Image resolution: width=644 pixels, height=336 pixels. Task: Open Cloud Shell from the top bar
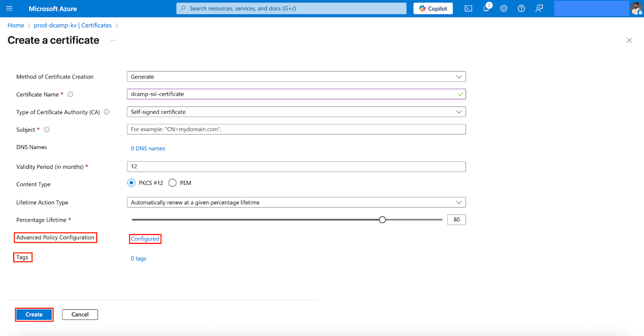[x=468, y=8]
